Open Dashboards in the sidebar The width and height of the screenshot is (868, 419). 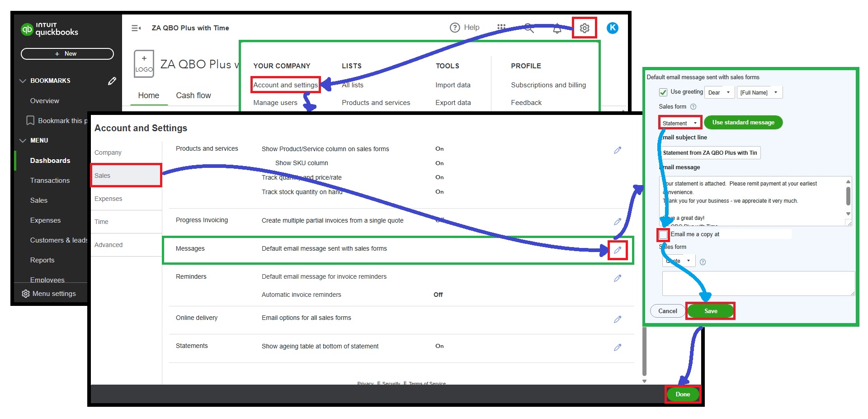[x=50, y=161]
